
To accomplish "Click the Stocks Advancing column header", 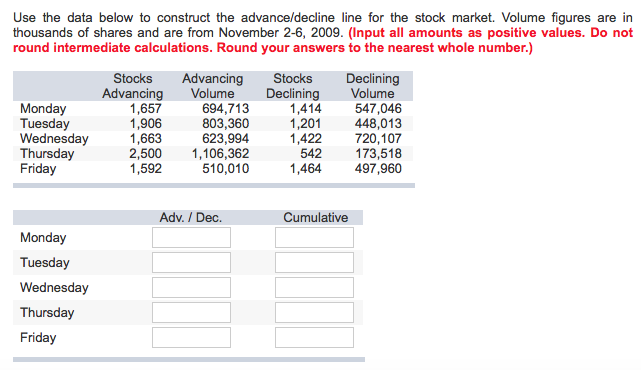I will [x=132, y=86].
